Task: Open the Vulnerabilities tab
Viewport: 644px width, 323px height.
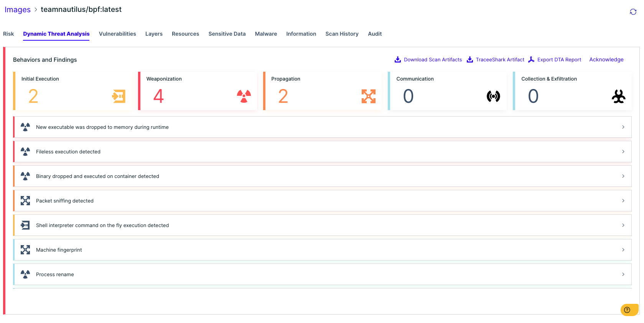Action: 117,34
